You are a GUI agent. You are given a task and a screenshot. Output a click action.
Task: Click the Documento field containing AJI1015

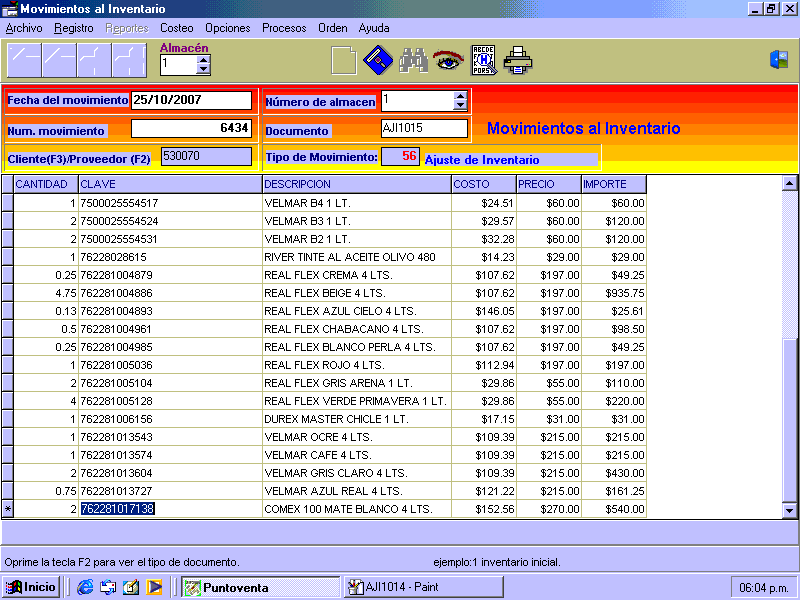pos(424,128)
